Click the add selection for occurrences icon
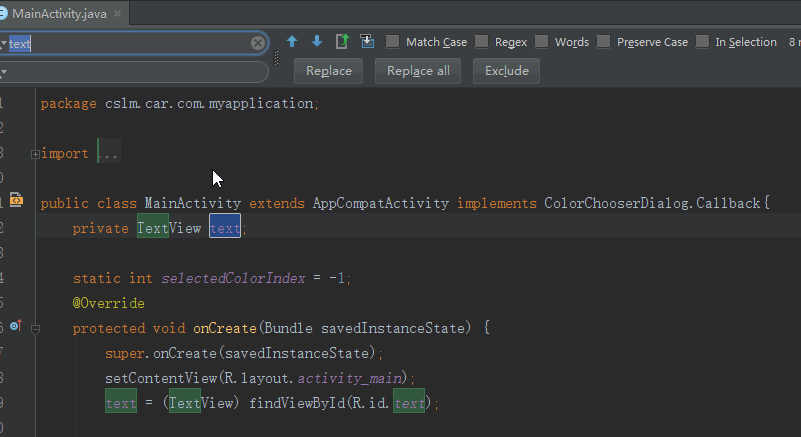The width and height of the screenshot is (801, 437). 367,41
